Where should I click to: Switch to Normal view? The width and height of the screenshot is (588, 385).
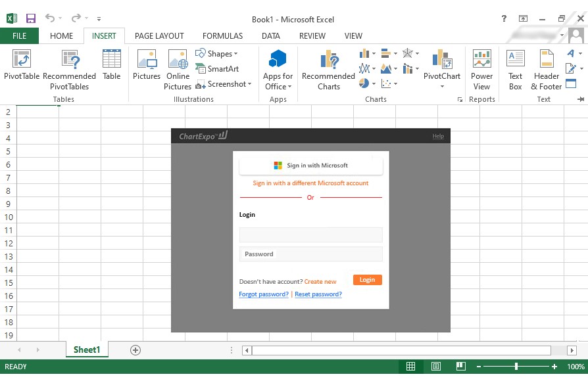coord(410,367)
